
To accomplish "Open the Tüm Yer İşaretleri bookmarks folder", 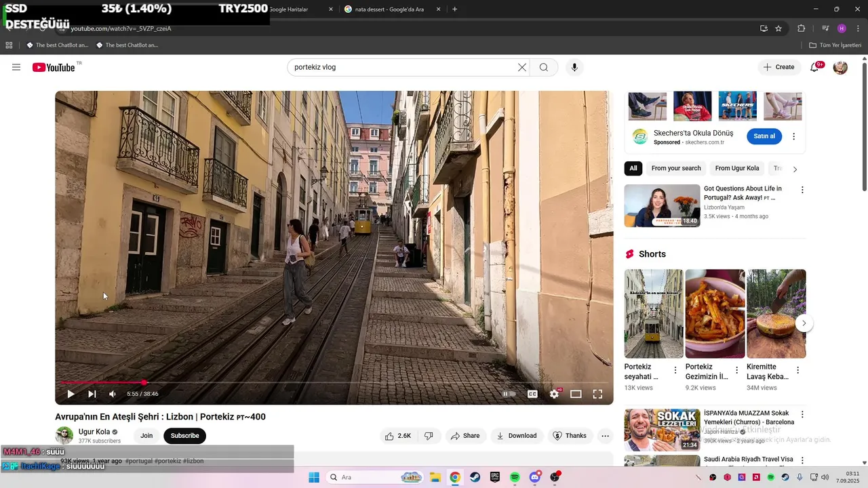I will pos(835,45).
